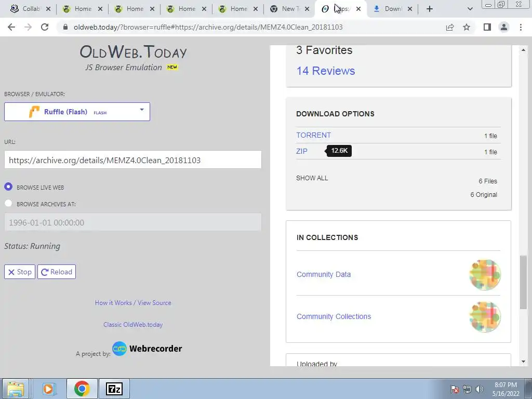
Task: Click the embedded page scrollbar thumb
Action: coord(523,282)
